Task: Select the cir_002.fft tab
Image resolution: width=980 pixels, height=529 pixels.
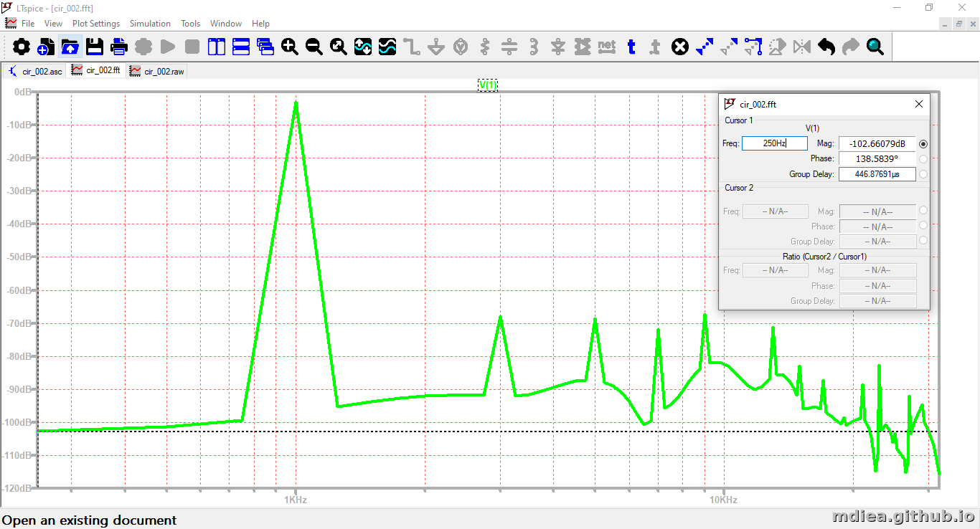Action: click(96, 70)
